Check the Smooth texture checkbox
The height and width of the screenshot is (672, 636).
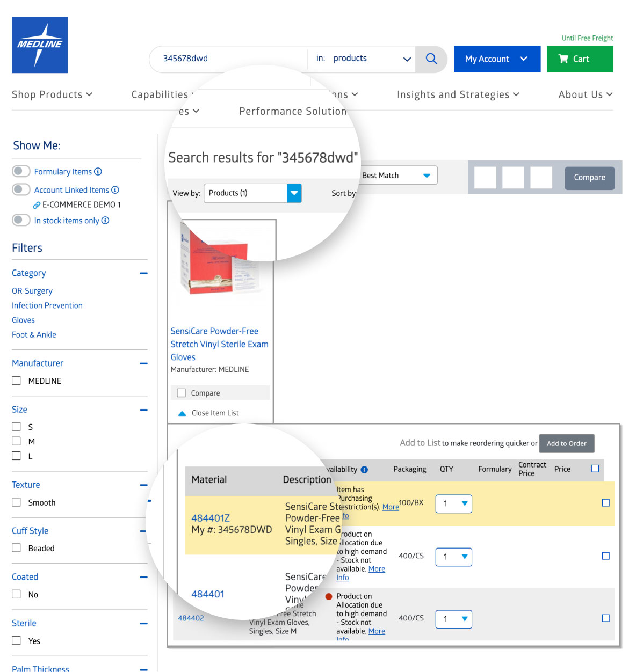17,502
